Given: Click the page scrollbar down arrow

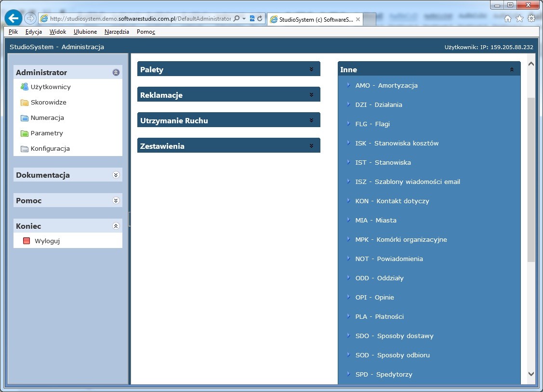Looking at the screenshot, I should (531, 374).
